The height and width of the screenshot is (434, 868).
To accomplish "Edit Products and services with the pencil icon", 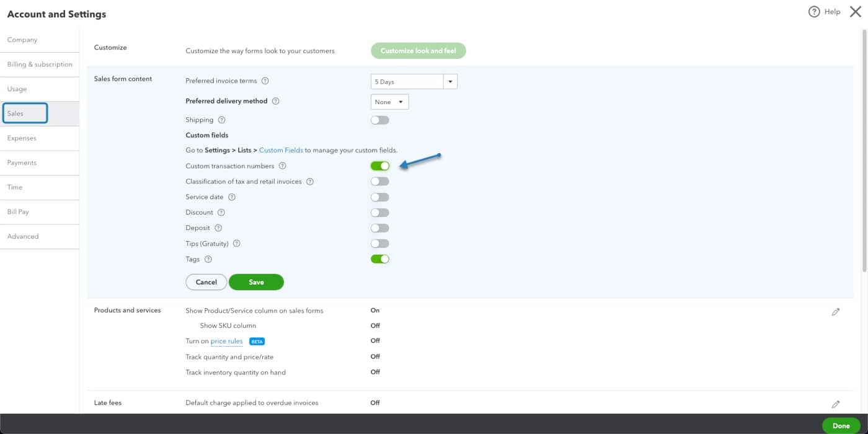I will (836, 312).
